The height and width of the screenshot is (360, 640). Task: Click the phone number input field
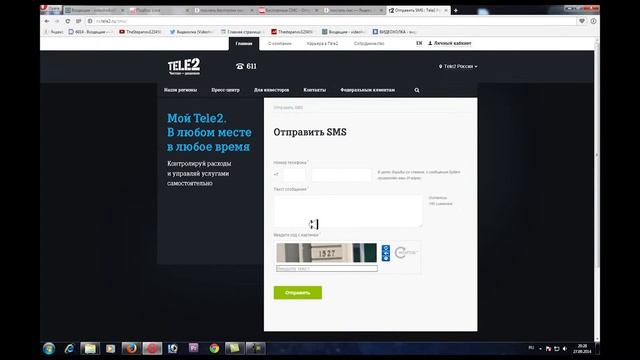[x=341, y=175]
